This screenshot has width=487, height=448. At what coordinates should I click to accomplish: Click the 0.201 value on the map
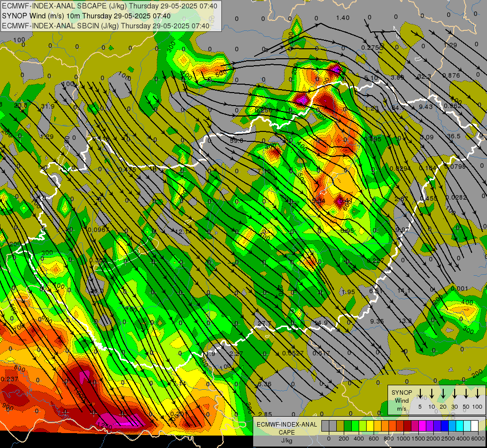(x=179, y=414)
